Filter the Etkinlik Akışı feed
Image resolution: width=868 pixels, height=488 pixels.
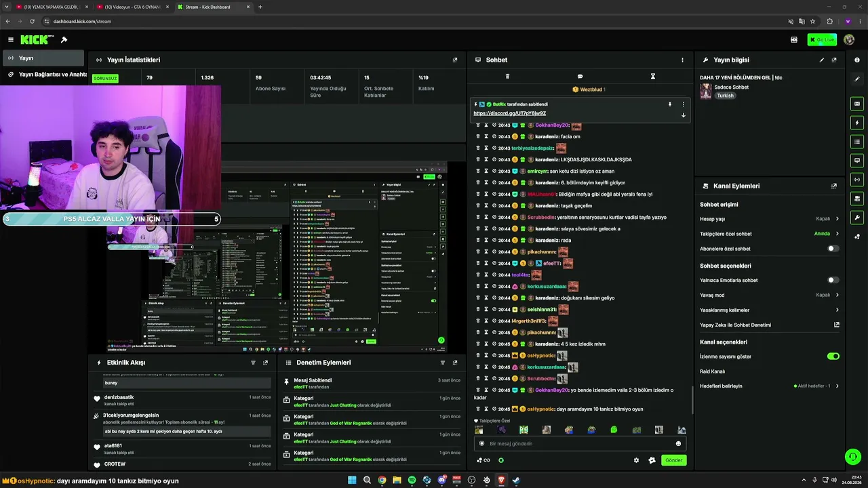click(253, 363)
